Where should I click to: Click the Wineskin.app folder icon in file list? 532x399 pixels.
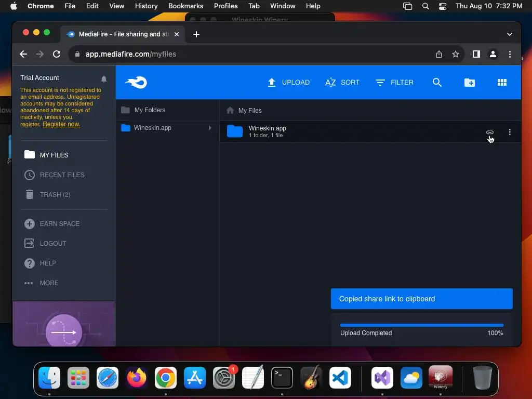coord(235,131)
